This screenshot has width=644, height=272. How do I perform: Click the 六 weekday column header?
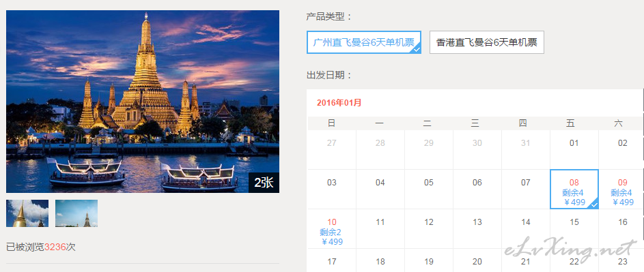[x=618, y=123]
